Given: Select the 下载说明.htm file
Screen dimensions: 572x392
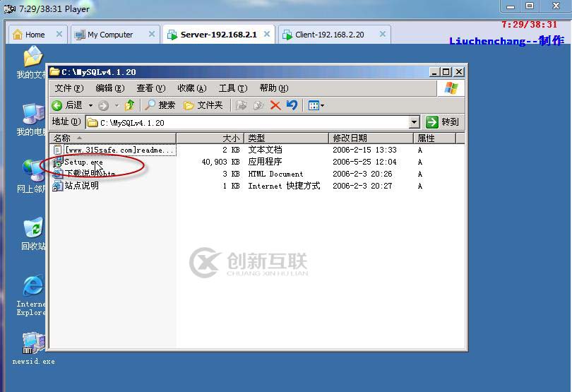Looking at the screenshot, I should click(90, 174).
